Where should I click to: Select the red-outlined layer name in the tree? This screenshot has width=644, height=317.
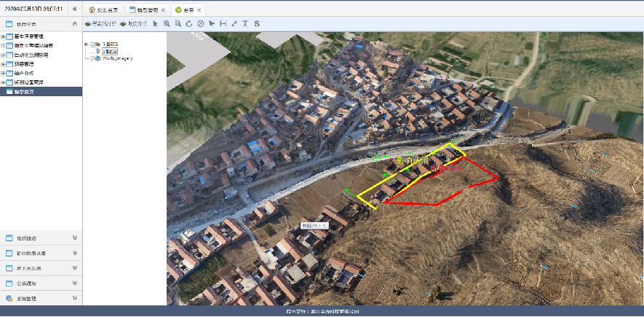110,52
